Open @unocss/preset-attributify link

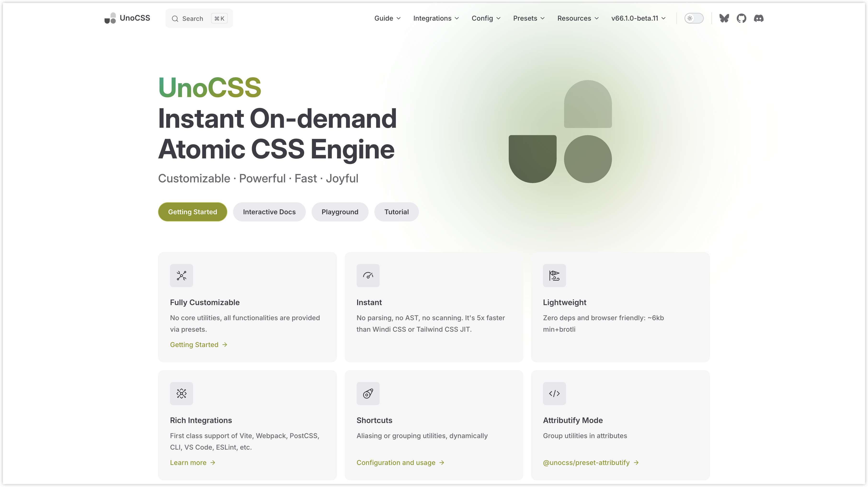point(591,462)
